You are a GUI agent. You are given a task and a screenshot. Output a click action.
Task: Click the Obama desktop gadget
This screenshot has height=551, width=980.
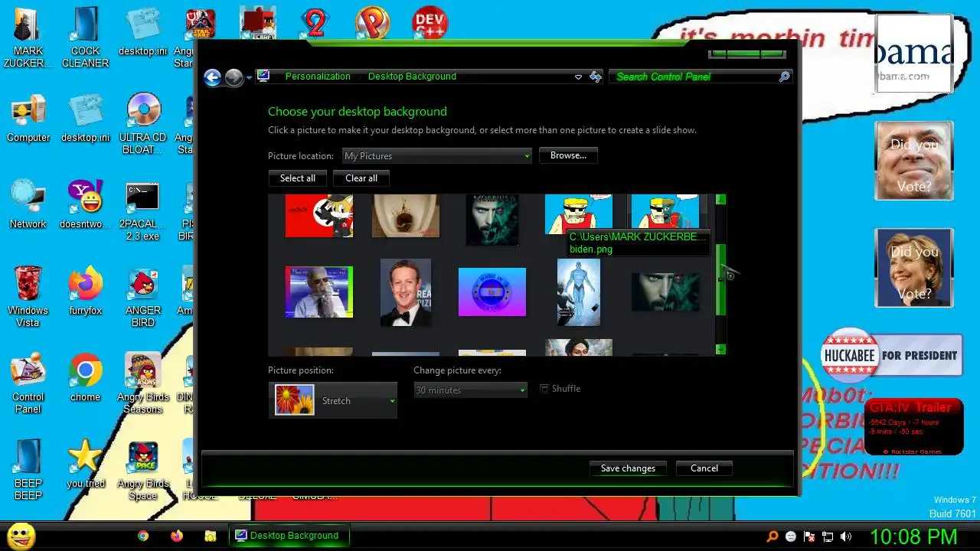tap(914, 54)
